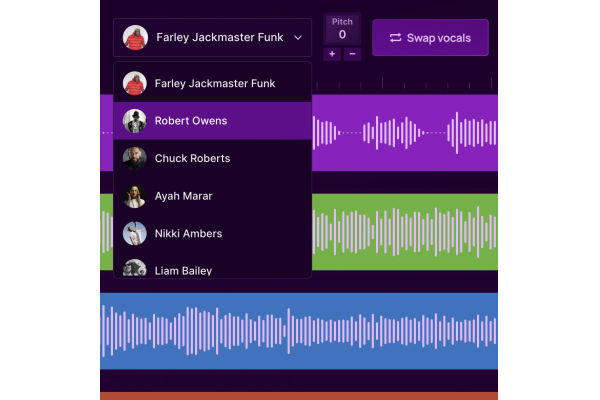This screenshot has height=400, width=600.
Task: Open the Farley Jackmaster Funk voice dropdown
Action: [x=212, y=38]
